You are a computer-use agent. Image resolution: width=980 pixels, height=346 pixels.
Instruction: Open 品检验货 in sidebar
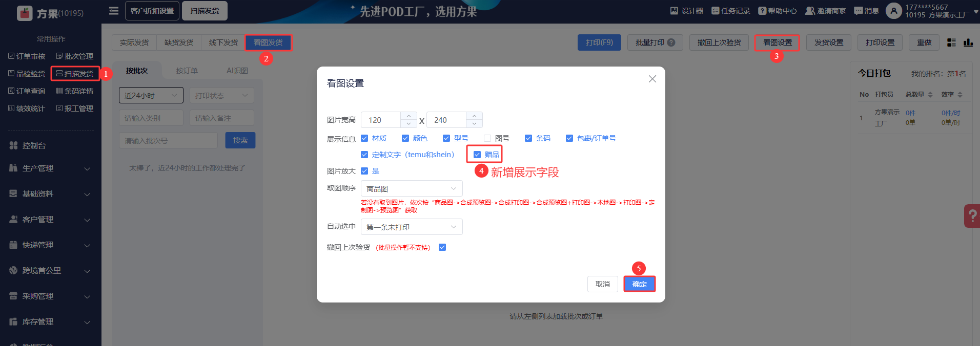click(27, 74)
